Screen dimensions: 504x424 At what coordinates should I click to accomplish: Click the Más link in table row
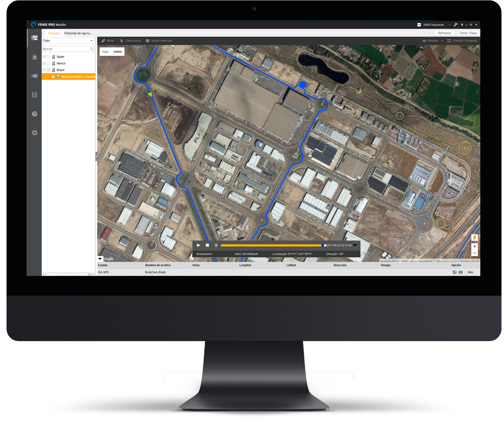470,272
